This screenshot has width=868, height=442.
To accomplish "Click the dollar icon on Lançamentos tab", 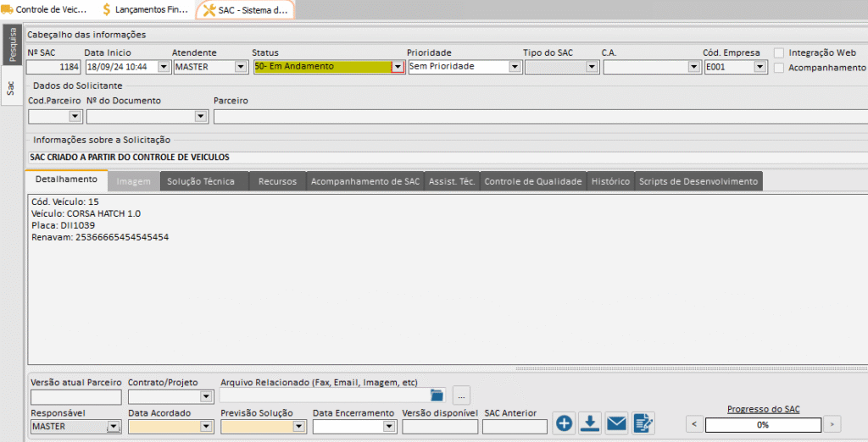I will [x=107, y=9].
